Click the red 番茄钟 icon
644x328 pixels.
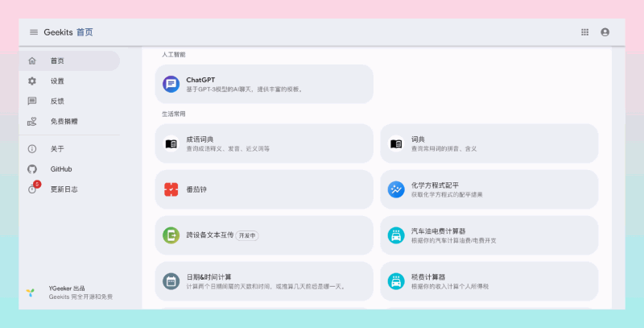tap(171, 189)
